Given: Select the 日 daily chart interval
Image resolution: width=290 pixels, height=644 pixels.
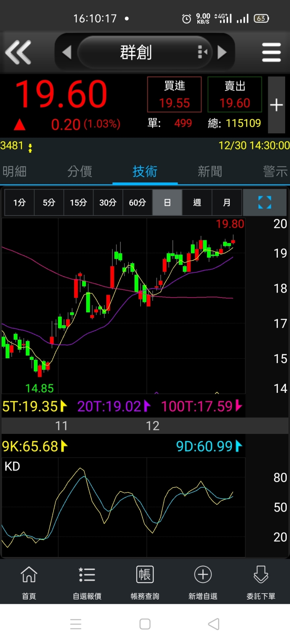Looking at the screenshot, I should click(x=167, y=202).
